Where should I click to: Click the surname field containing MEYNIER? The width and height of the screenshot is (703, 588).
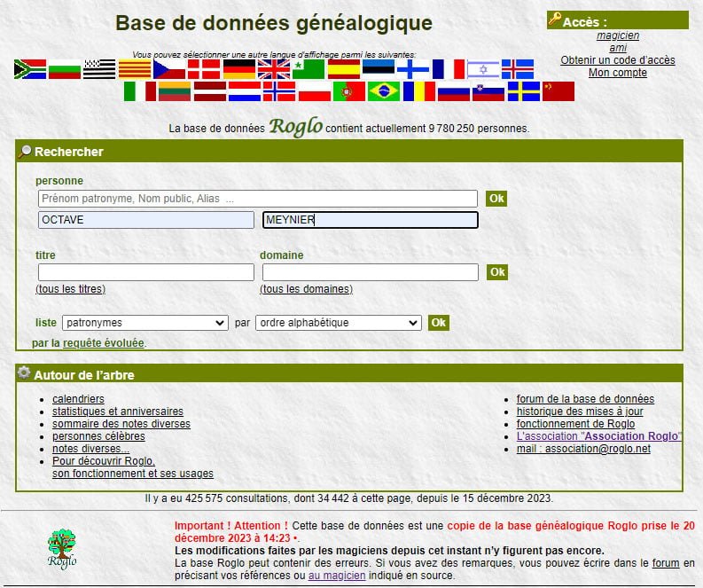coord(371,220)
